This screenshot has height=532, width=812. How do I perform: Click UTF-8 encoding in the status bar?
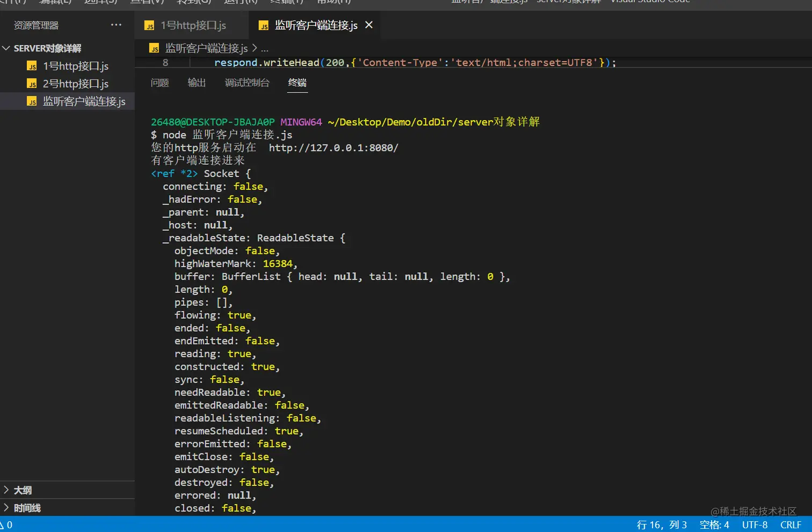tap(755, 524)
